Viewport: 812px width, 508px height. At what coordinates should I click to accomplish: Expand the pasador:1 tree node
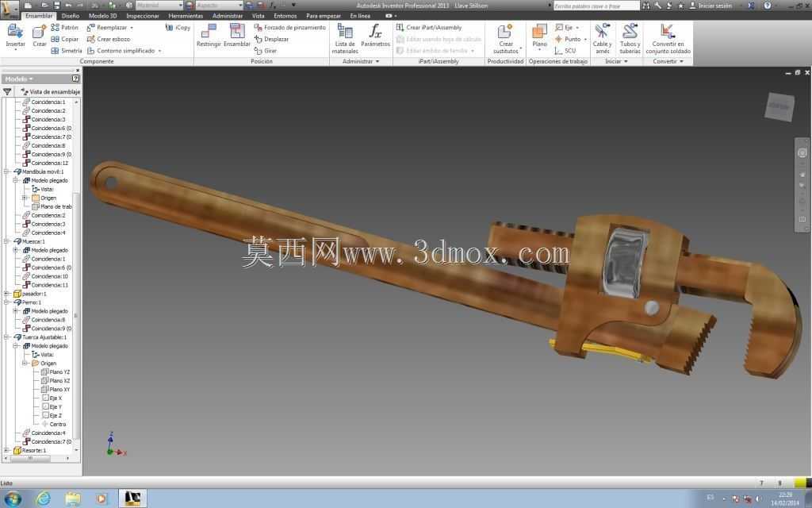[6, 294]
